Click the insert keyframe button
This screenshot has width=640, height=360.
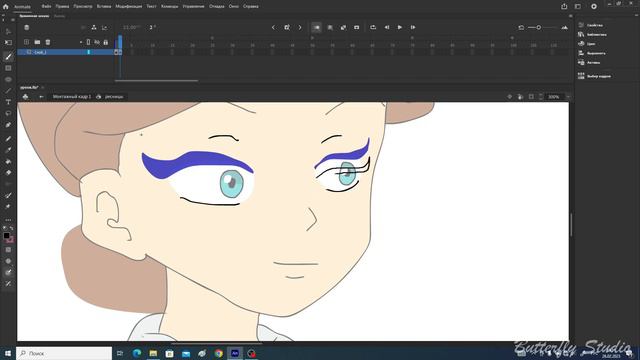(x=287, y=27)
